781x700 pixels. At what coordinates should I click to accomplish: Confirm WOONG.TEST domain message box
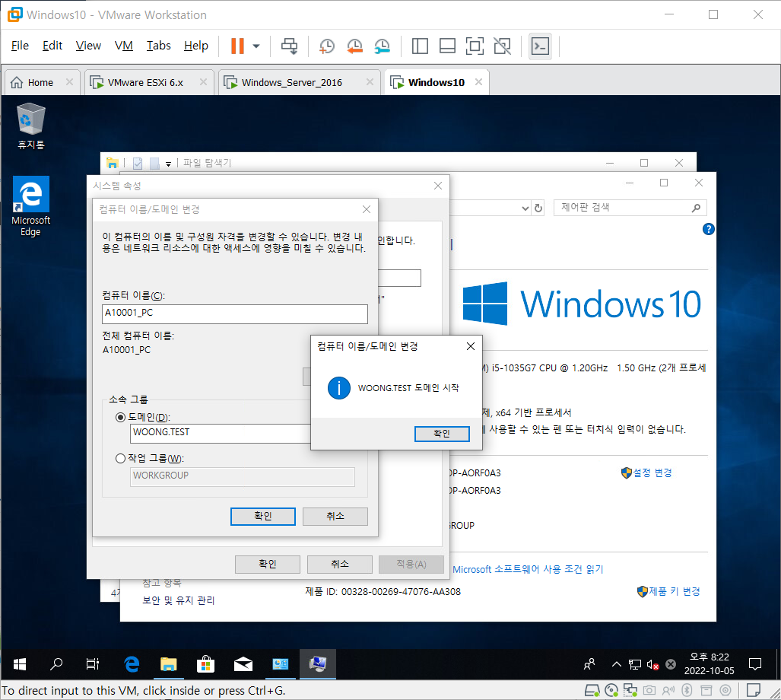click(442, 434)
